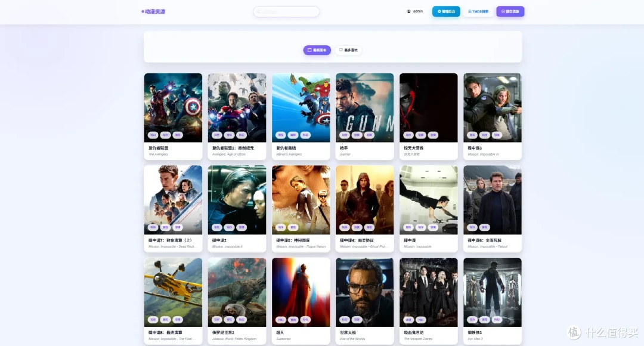
Task: Click the first genre tag on 世界大战 poster
Action: tap(345, 319)
